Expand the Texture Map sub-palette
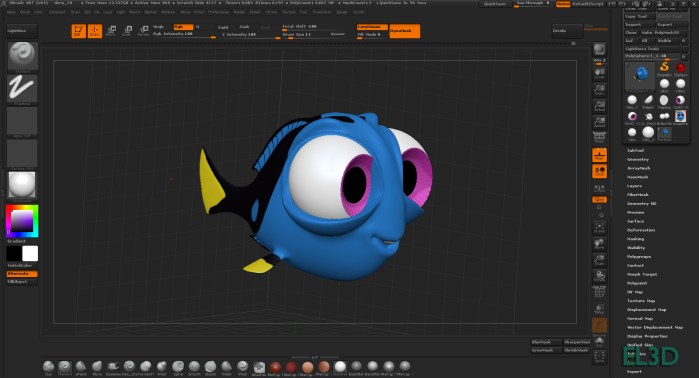Screen dimensions: 699x378 (x=641, y=301)
